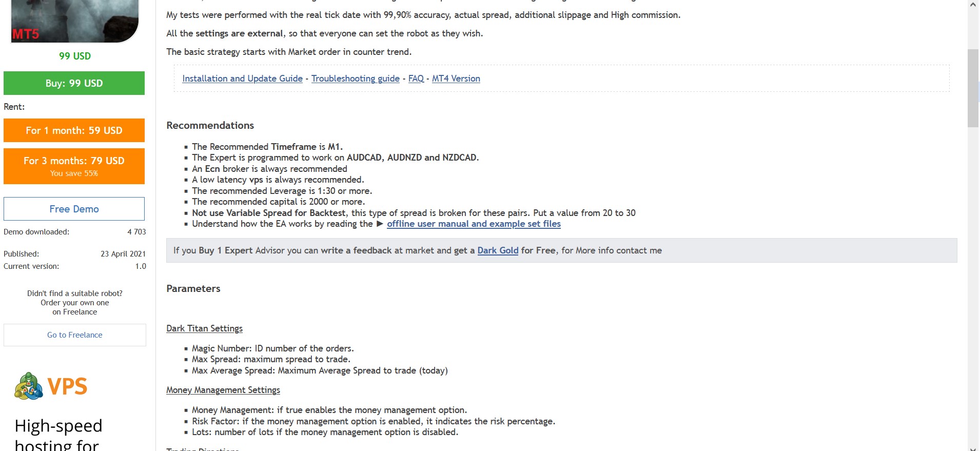Image resolution: width=980 pixels, height=451 pixels.
Task: Choose the 3 months 79 USD rental
Action: coord(74,166)
